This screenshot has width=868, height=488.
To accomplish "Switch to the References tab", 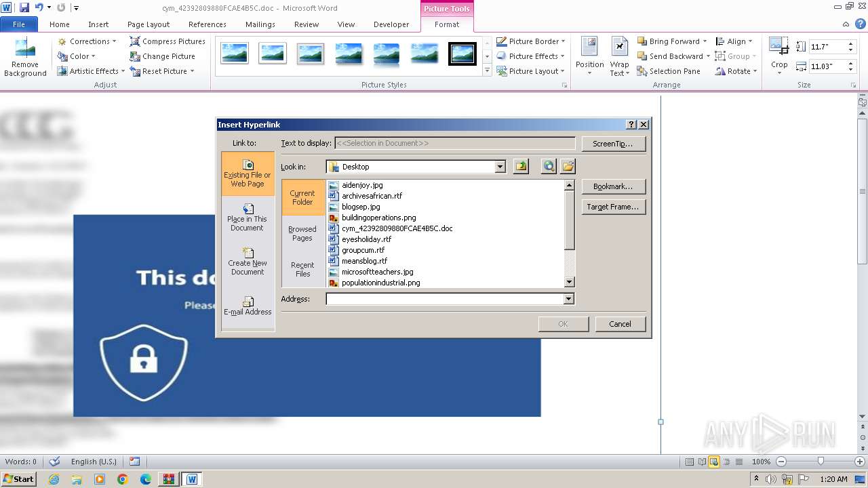I will [x=208, y=24].
